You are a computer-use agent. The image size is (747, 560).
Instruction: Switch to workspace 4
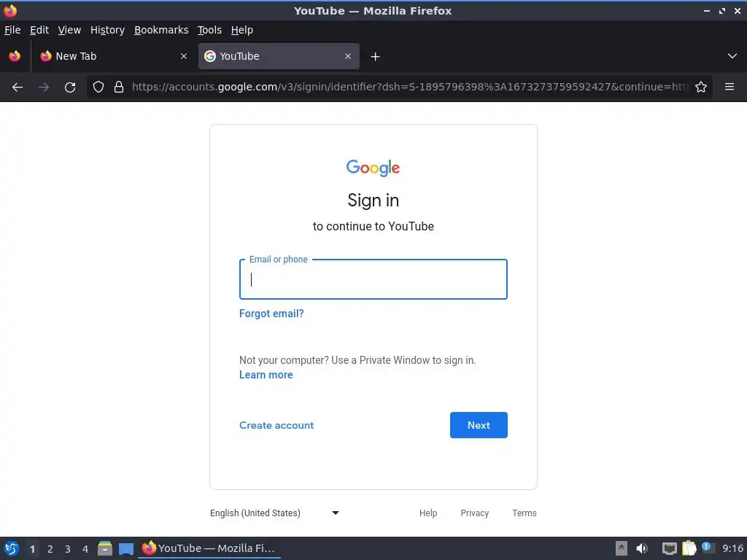tap(85, 549)
